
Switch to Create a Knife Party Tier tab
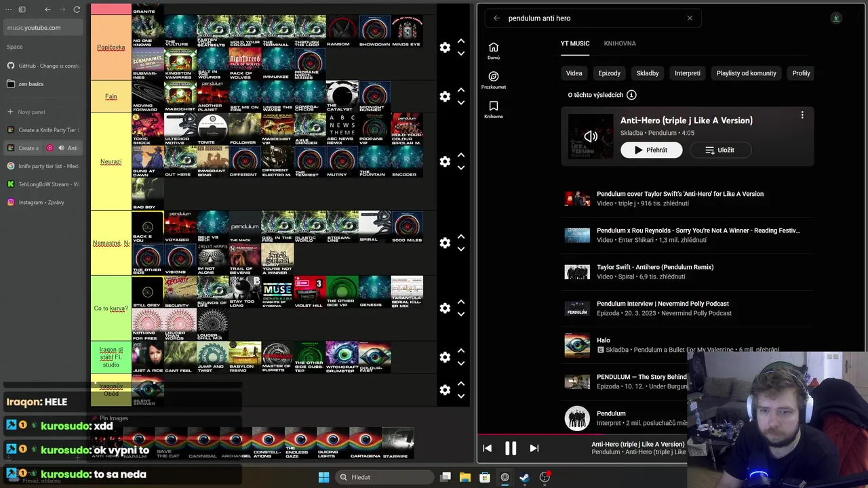(43, 130)
